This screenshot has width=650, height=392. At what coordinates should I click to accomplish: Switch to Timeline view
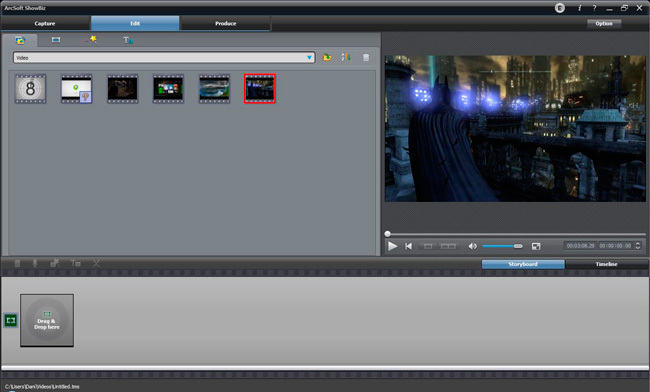606,264
